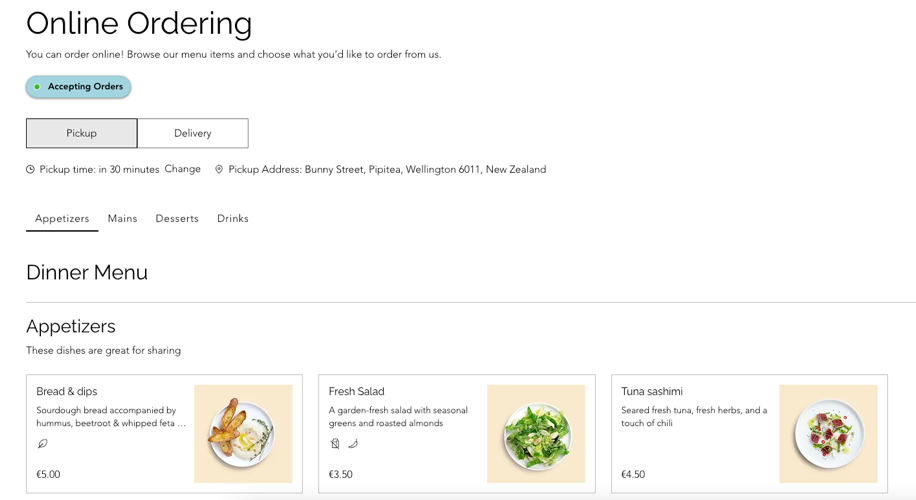The width and height of the screenshot is (916, 500).
Task: Click the Tuna sashimi dish photo
Action: tap(828, 434)
